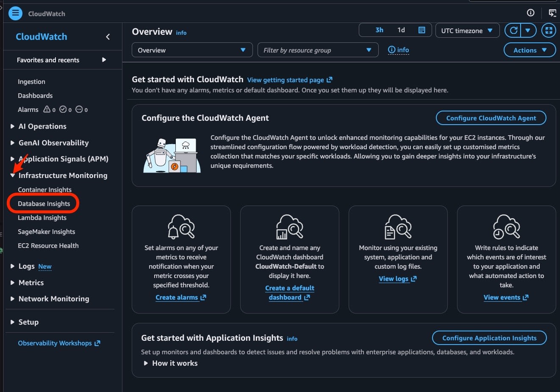
Task: Open the Actions dropdown button
Action: (530, 50)
